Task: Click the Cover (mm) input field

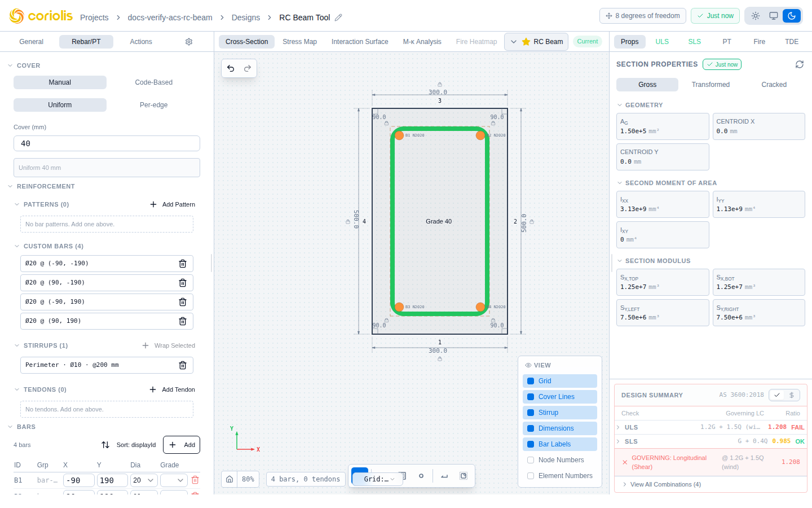Action: pos(107,143)
